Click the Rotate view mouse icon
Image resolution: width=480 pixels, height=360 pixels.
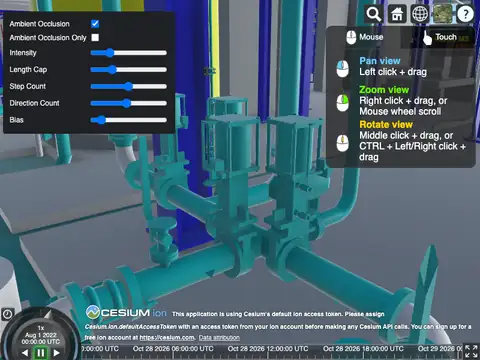pyautogui.click(x=342, y=143)
